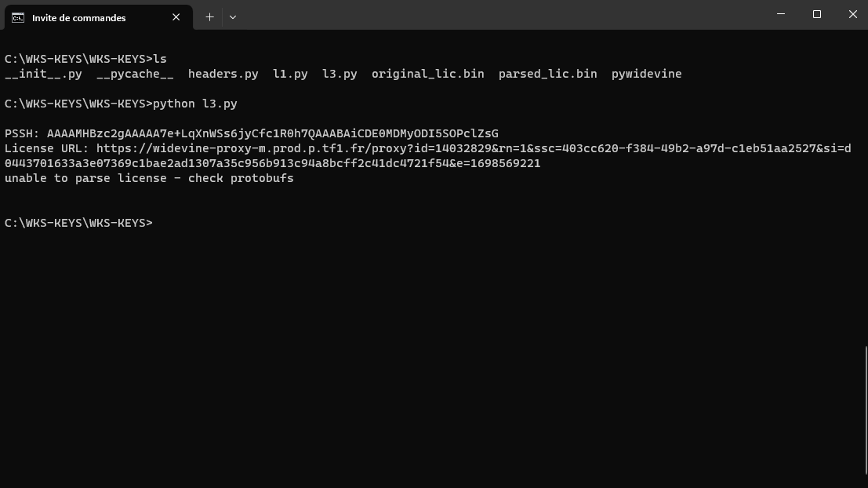Click the 'unable to parse license' error message
Image resolution: width=868 pixels, height=488 pixels.
[149, 178]
